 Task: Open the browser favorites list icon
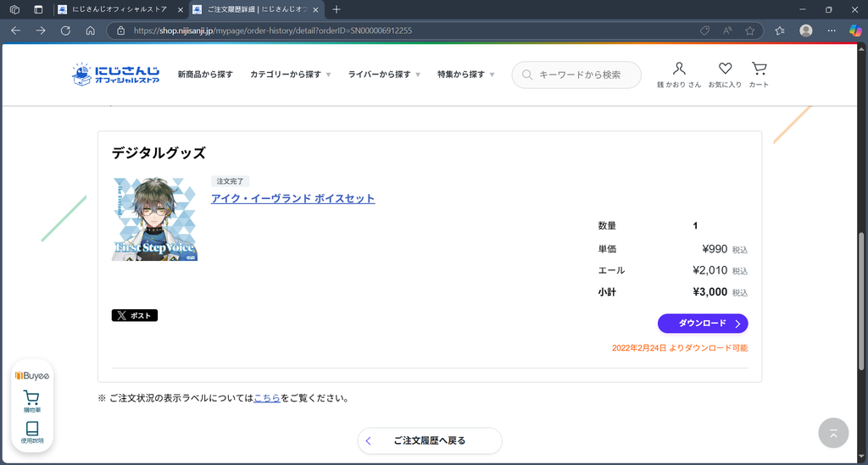[780, 30]
